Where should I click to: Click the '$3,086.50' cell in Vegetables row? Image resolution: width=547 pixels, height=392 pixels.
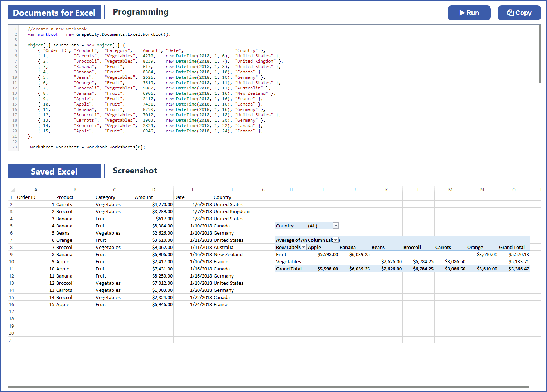[450, 261]
